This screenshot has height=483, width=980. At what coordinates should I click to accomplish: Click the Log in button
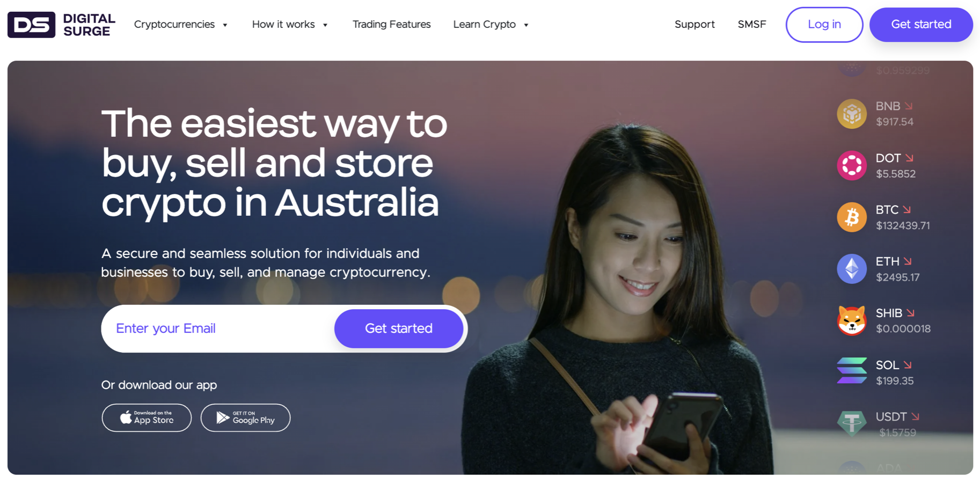point(824,25)
